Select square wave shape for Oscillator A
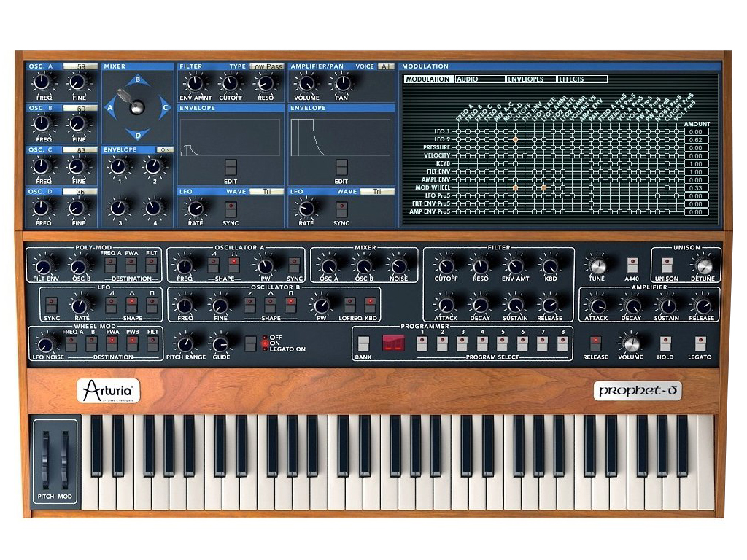Image resolution: width=747 pixels, height=560 pixels. (x=234, y=263)
